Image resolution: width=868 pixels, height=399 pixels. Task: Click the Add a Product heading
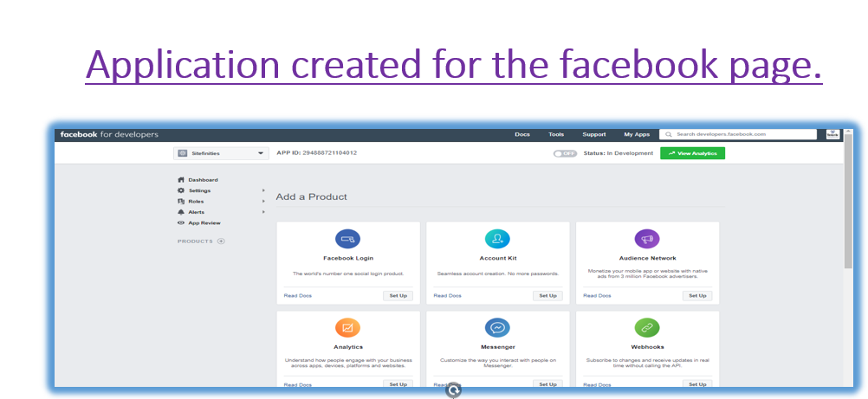(x=312, y=196)
